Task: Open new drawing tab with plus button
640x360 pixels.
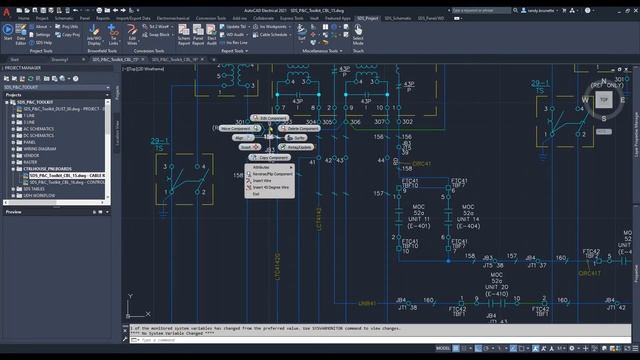Action: 214,60
